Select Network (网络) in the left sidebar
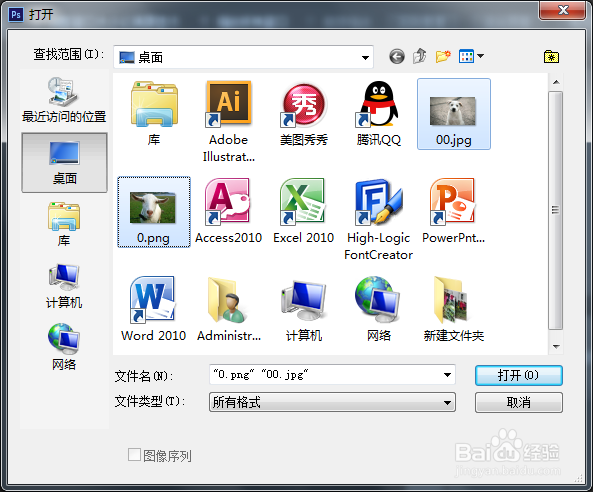This screenshot has width=593, height=492. pos(64,347)
